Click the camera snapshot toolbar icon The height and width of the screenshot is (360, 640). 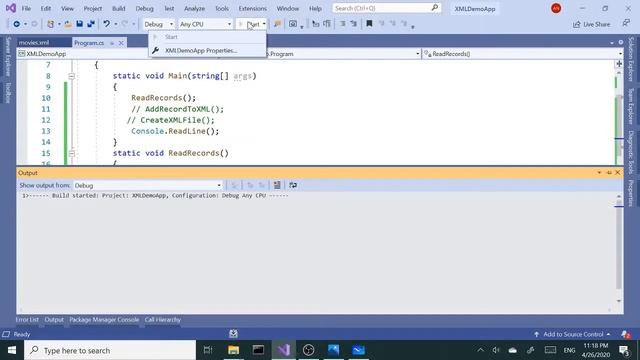click(x=293, y=24)
